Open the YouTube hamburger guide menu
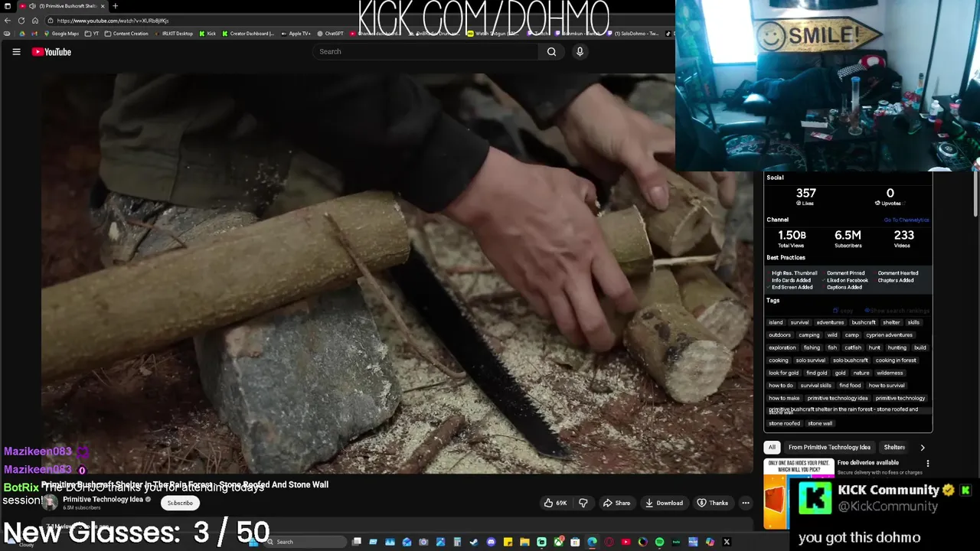Image resolution: width=980 pixels, height=551 pixels. pyautogui.click(x=16, y=51)
